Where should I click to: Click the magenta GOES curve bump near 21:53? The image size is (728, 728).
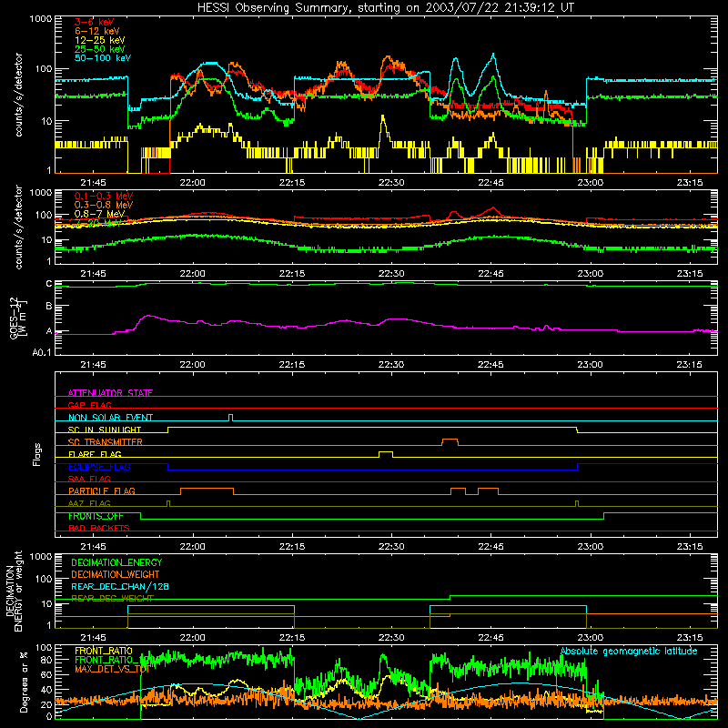[x=147, y=316]
